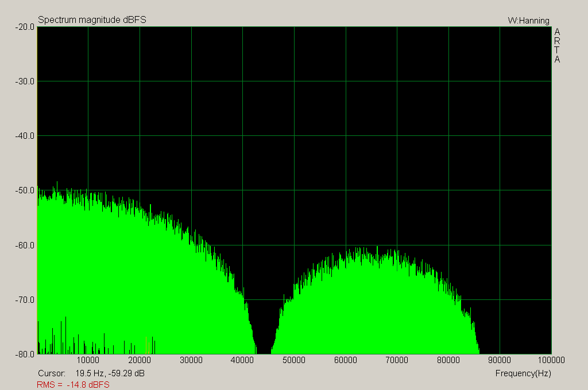Click the "W:Hanning" window label
This screenshot has height=390, width=588.
pyautogui.click(x=528, y=21)
